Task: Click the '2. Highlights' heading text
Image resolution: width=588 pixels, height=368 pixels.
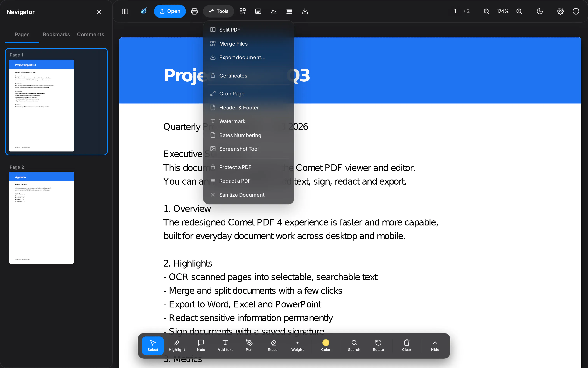Action: tap(188, 263)
